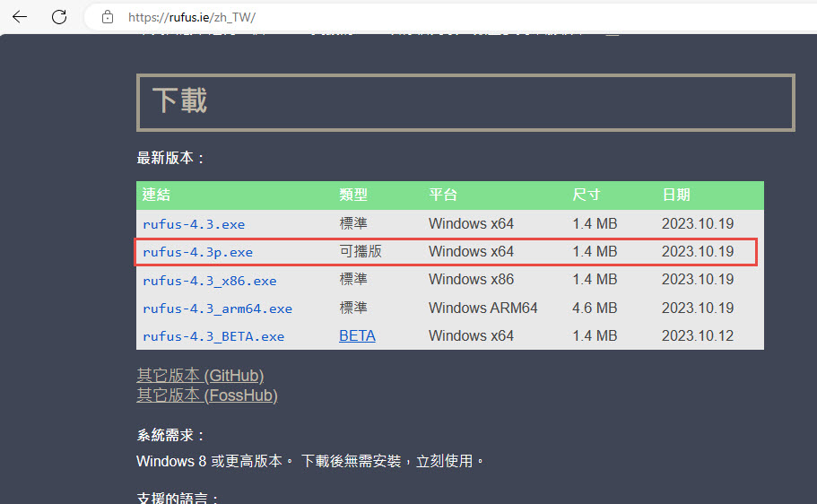Download rufus-4.3p.exe portable version
This screenshot has width=817, height=504.
[x=197, y=252]
